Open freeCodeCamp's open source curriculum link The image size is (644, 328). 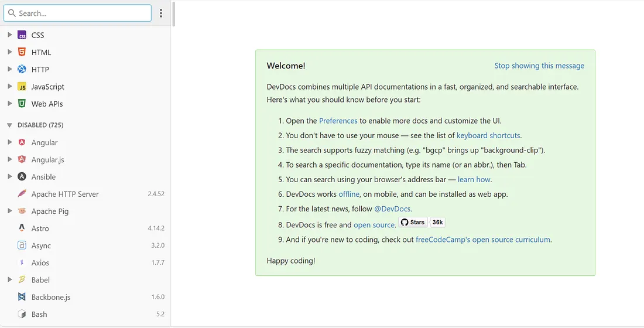coord(482,240)
